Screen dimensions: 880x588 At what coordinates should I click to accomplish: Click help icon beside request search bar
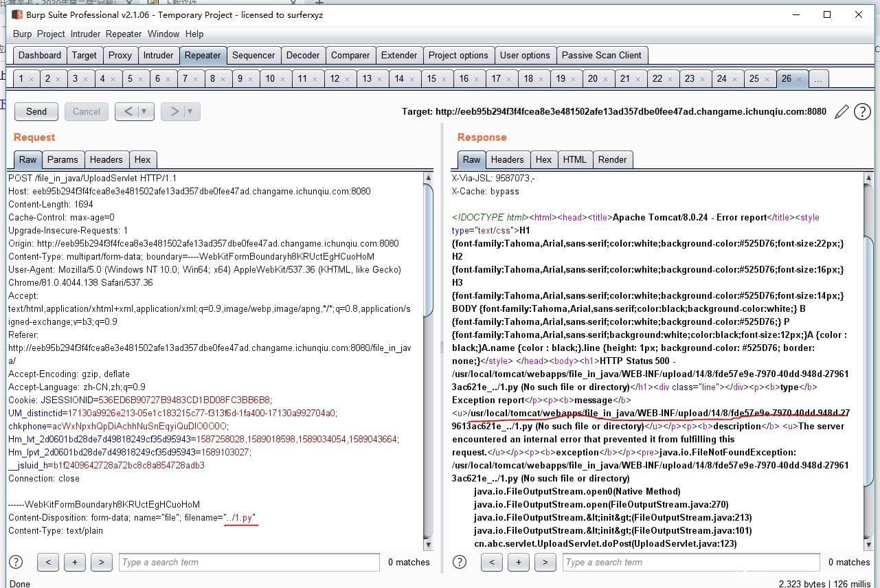pyautogui.click(x=16, y=562)
